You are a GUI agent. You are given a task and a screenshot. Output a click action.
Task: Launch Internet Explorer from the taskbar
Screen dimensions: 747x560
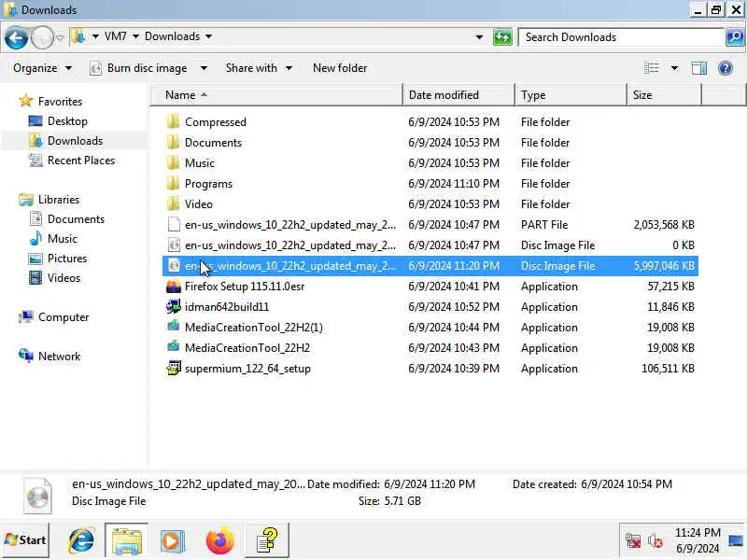tap(81, 540)
